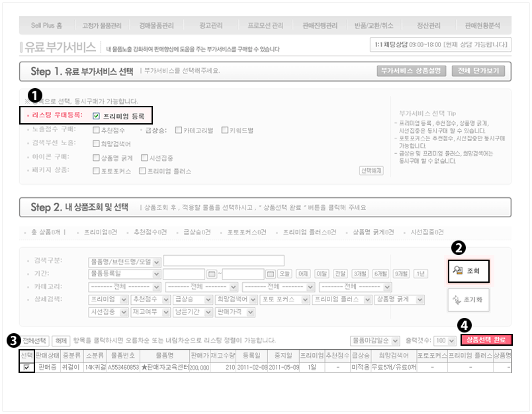Image resolution: width=532 pixels, height=414 pixels.
Task: Click the 조회 search button with magnifier icon
Action: click(x=468, y=270)
